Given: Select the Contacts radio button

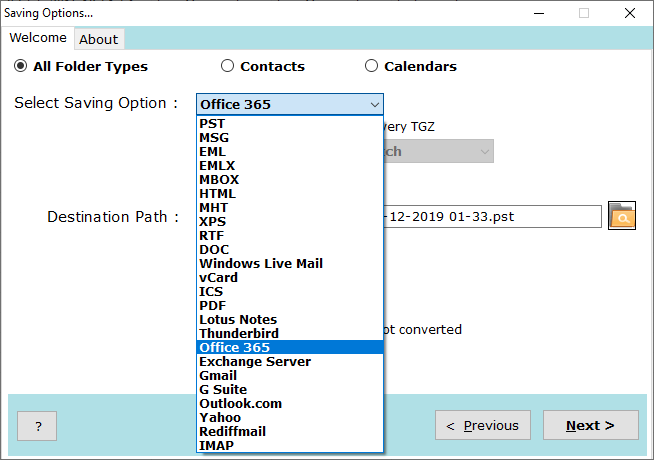Looking at the screenshot, I should (x=227, y=66).
